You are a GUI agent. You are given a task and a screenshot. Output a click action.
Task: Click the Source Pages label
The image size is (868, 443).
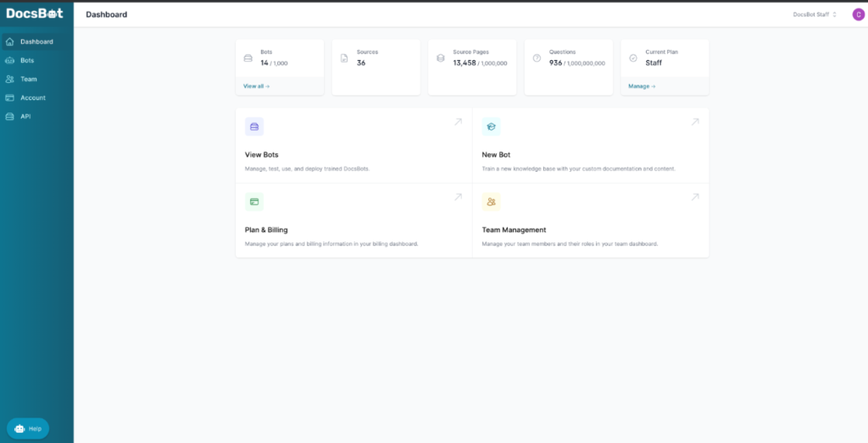pos(470,52)
